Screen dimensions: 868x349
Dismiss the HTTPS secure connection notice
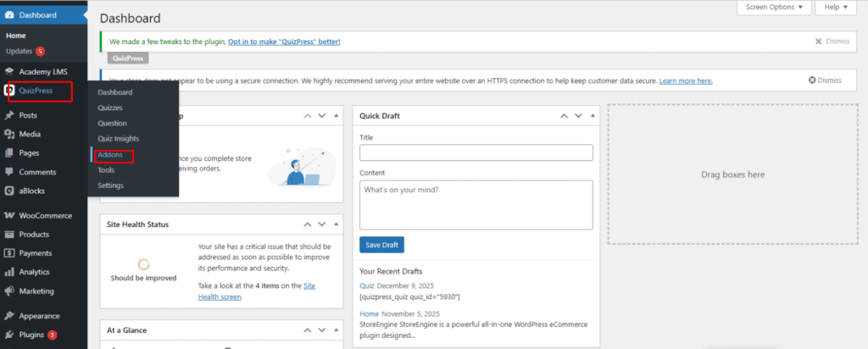(x=825, y=80)
